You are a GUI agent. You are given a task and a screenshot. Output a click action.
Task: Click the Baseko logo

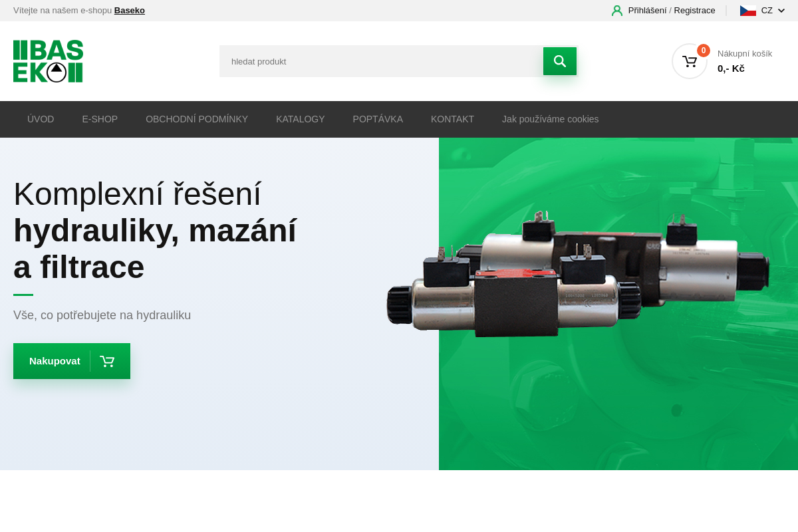(48, 61)
